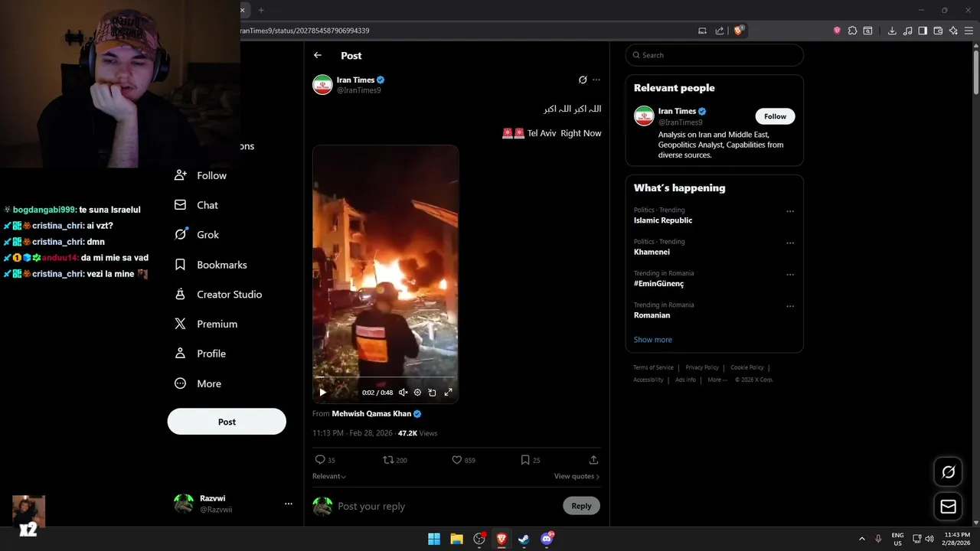980x551 pixels.
Task: Open Razvwi account switcher menu
Action: click(x=234, y=504)
